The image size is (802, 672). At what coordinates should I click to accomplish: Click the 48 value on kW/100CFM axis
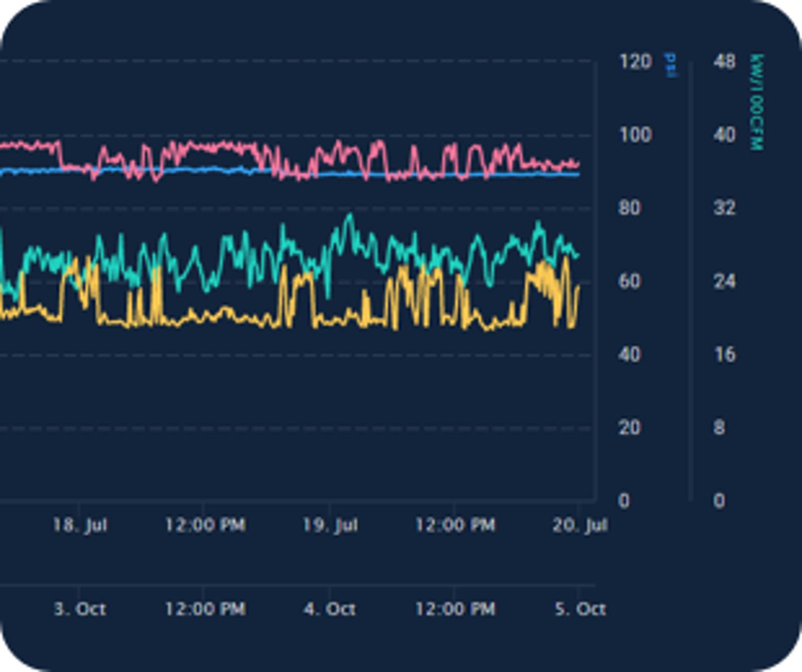[x=724, y=62]
